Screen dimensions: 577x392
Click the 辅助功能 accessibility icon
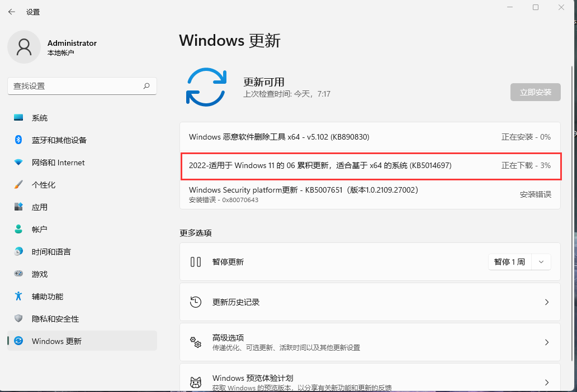18,296
